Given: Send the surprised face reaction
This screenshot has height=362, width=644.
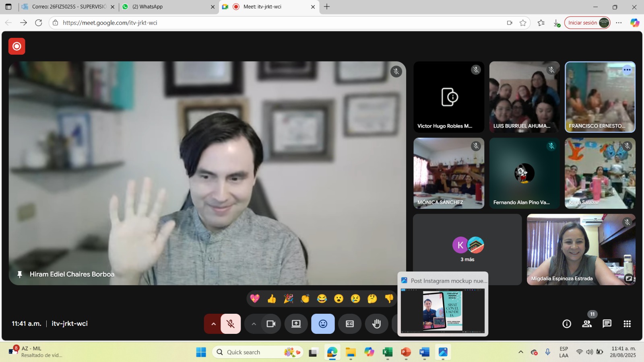Looking at the screenshot, I should (339, 298).
